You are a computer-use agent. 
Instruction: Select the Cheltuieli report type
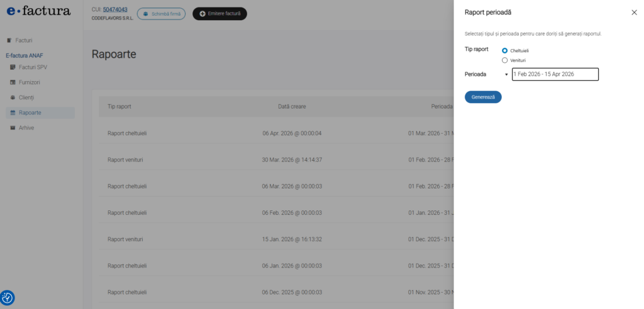505,50
